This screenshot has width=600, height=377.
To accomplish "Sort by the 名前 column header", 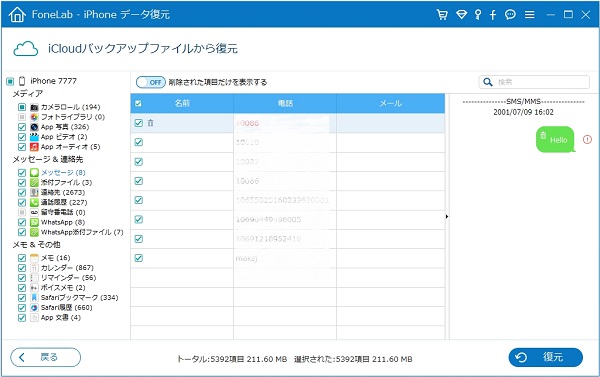I will 182,103.
